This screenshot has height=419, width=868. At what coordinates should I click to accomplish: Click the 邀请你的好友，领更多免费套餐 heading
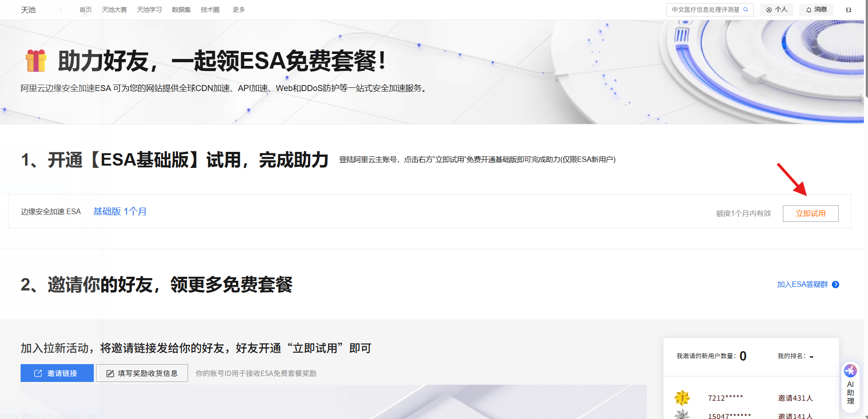[x=156, y=285]
